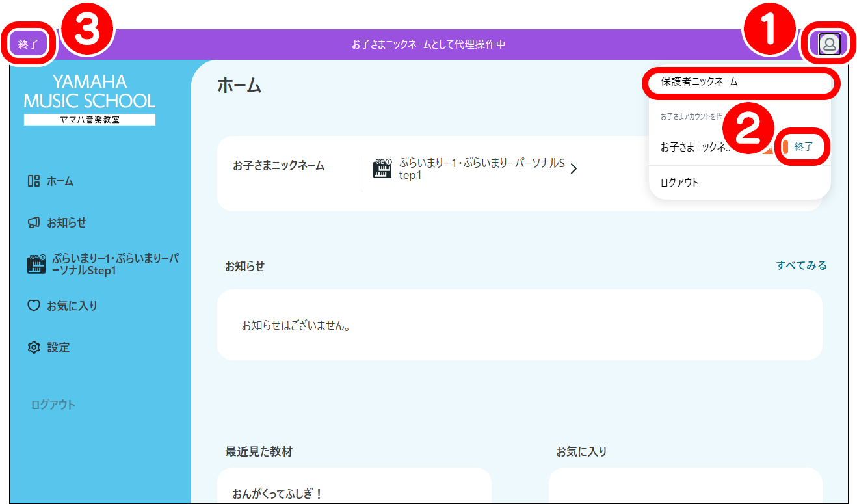Click the ホーム page heading
Screen dimensions: 857x504
pos(239,85)
